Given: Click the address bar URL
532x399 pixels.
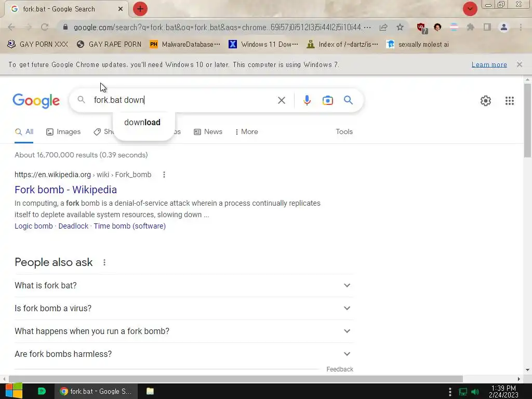Looking at the screenshot, I should (222, 27).
